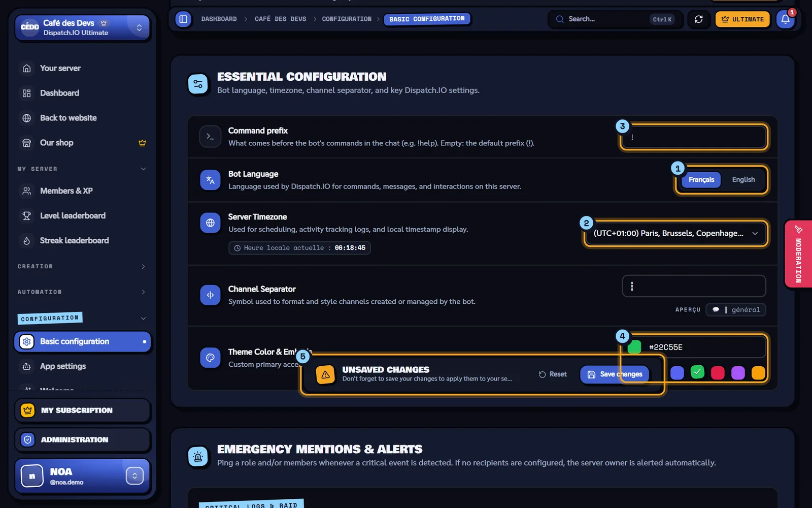Click the Server Timezone globe icon
The image size is (812, 508).
(210, 223)
